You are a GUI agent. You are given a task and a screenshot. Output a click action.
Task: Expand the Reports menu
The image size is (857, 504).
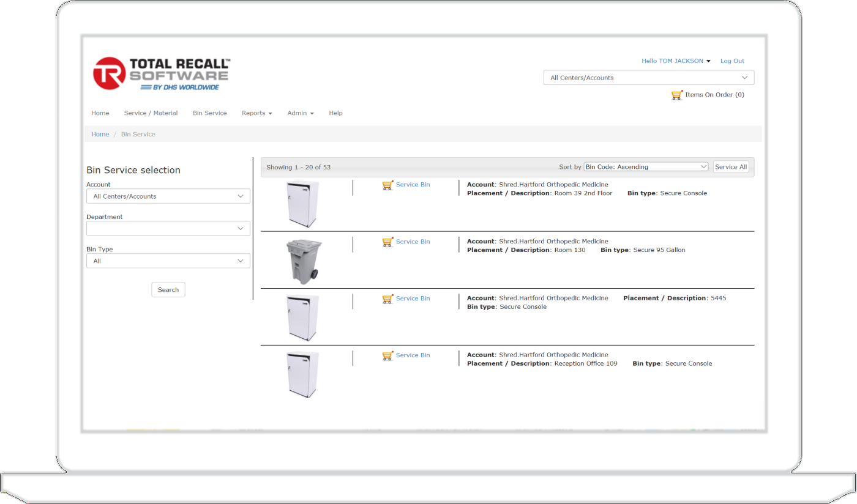pos(257,113)
